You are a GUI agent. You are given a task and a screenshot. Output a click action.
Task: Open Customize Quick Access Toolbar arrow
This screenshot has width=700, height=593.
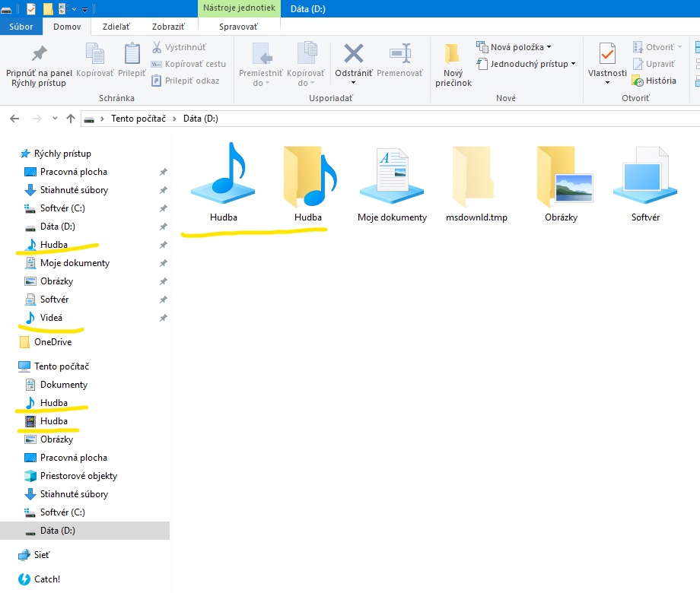point(84,9)
